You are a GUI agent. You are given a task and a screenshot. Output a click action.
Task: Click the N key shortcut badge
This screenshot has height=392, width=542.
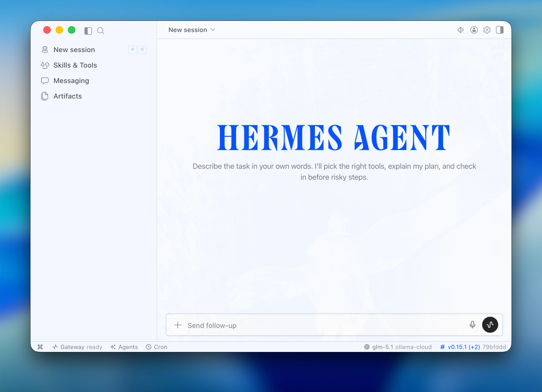coord(142,49)
